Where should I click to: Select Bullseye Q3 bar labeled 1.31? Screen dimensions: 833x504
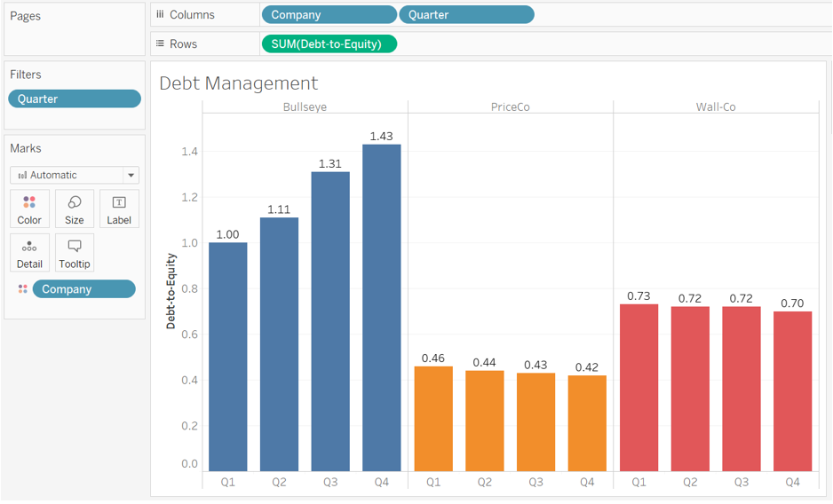[330, 321]
